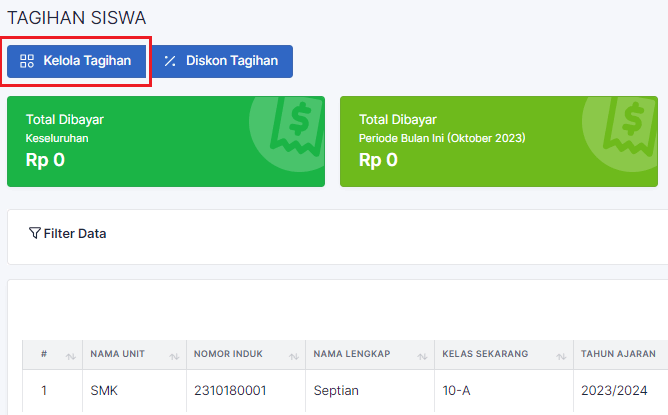Click the Tahun Ajaran column header text

point(618,354)
